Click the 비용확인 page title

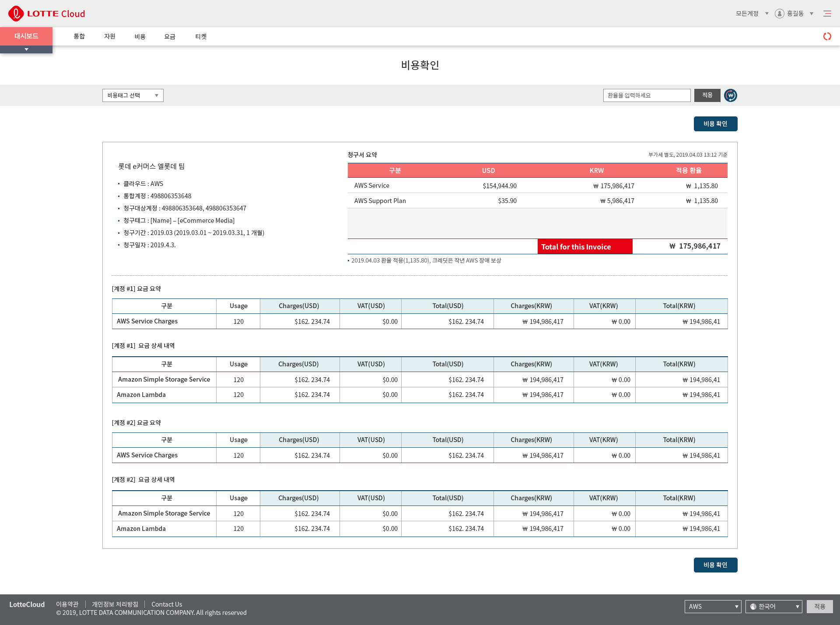420,65
